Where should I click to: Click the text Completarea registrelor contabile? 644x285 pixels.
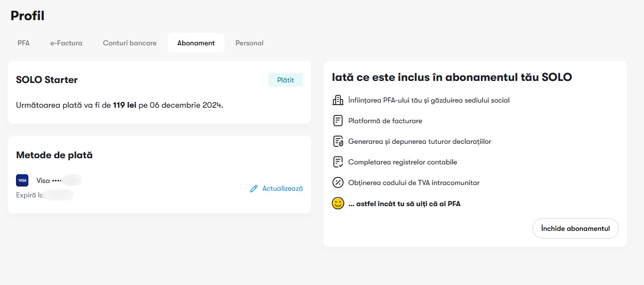point(403,162)
